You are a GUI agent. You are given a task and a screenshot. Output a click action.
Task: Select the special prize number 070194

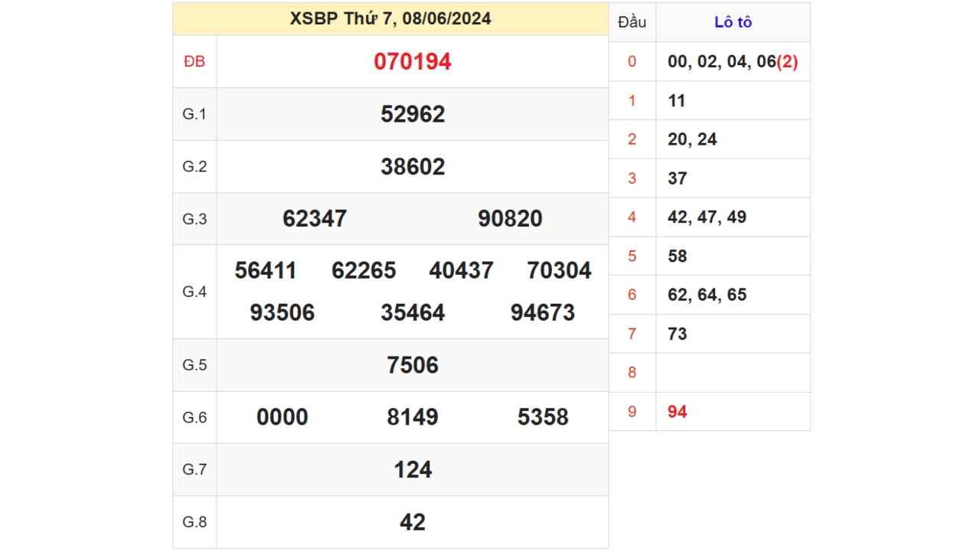[x=413, y=62]
